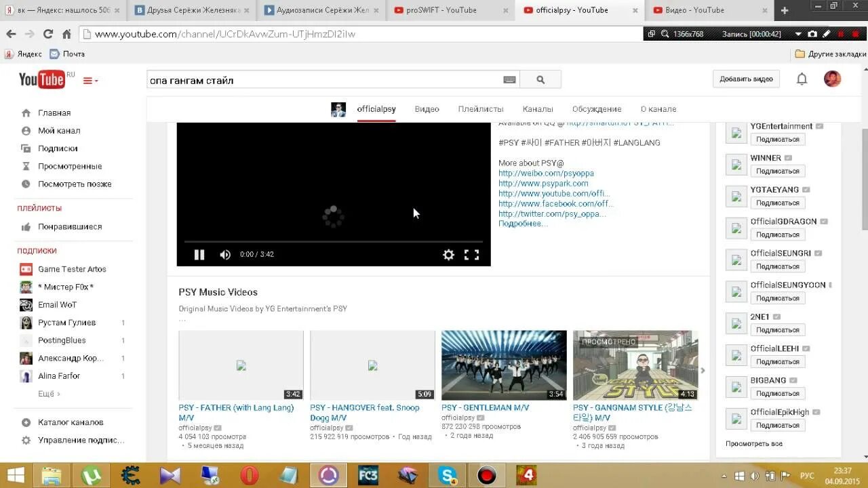The width and height of the screenshot is (868, 488).
Task: Open www.psypark.com link
Action: 543,184
